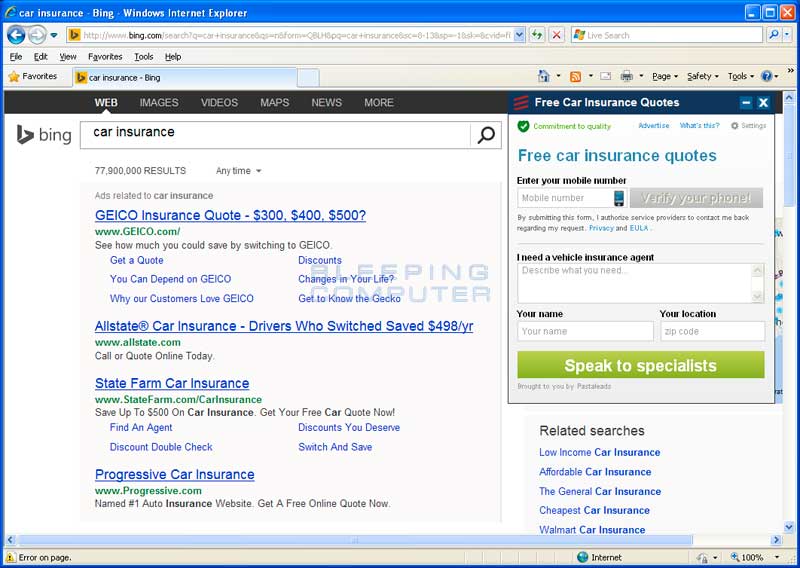Click the blue Help question icon
Viewport: 800px width, 568px height.
tap(766, 76)
